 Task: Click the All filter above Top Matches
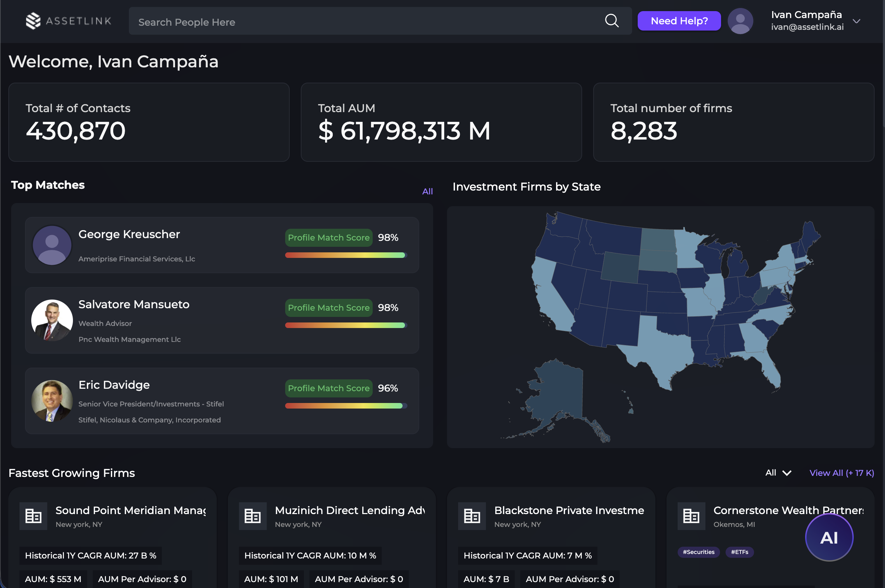pyautogui.click(x=428, y=191)
